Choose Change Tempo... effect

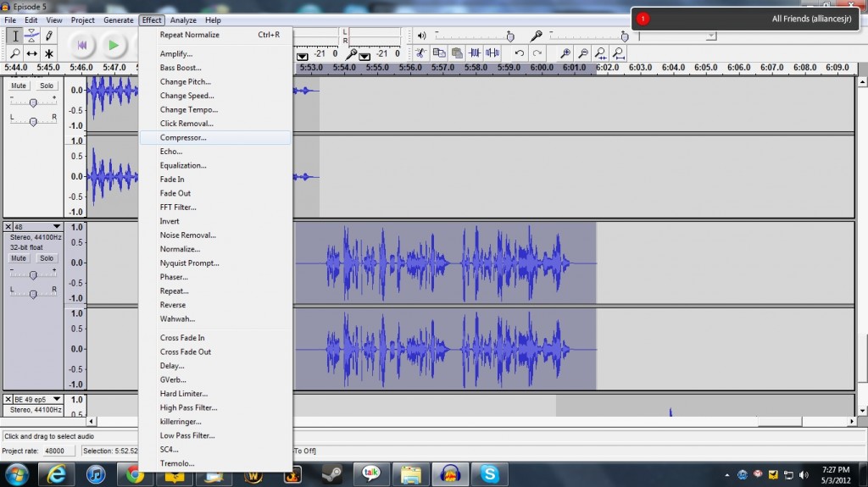(x=215, y=109)
